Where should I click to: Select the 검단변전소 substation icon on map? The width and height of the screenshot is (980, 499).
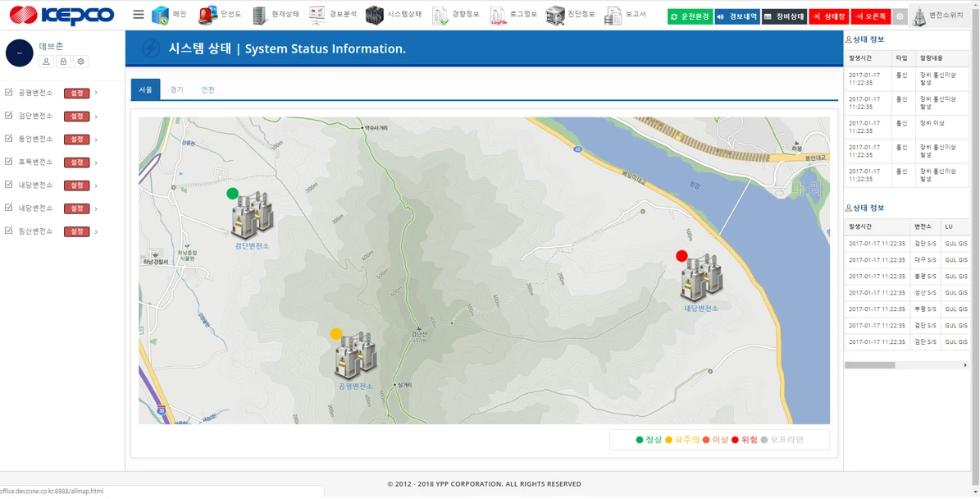click(x=252, y=214)
